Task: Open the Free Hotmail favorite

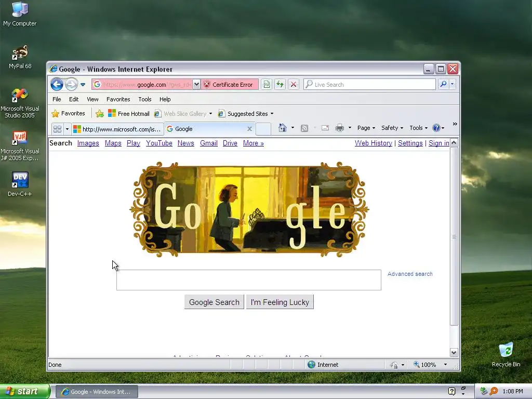Action: pyautogui.click(x=129, y=114)
